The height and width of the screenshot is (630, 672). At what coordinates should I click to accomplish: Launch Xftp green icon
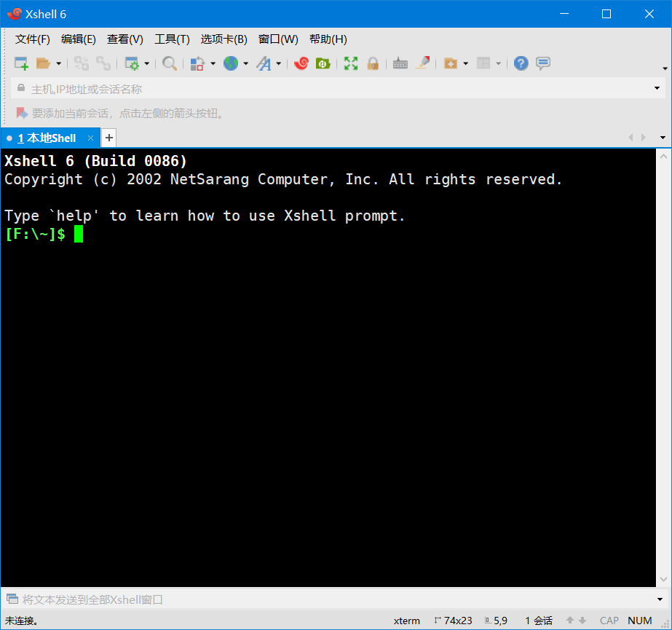323,63
